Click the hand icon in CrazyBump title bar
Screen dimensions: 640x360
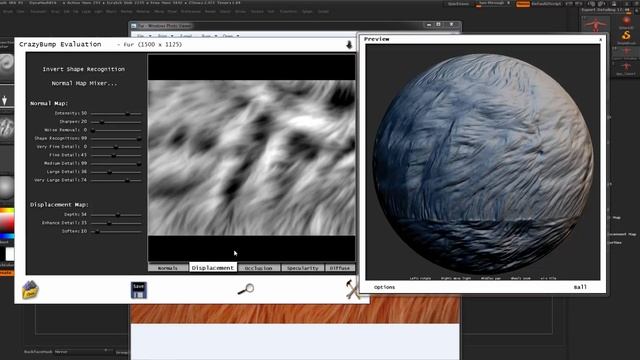[349, 44]
